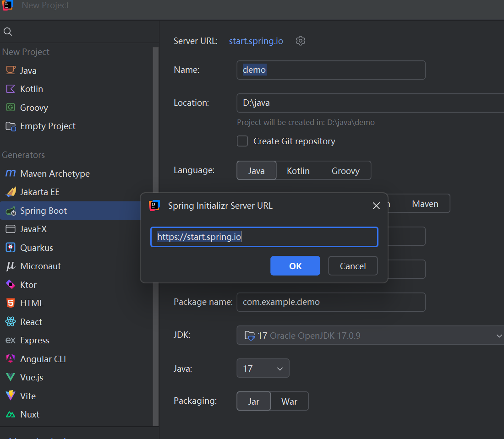Select the Kotlin project icon
This screenshot has height=439, width=504.
tap(11, 89)
